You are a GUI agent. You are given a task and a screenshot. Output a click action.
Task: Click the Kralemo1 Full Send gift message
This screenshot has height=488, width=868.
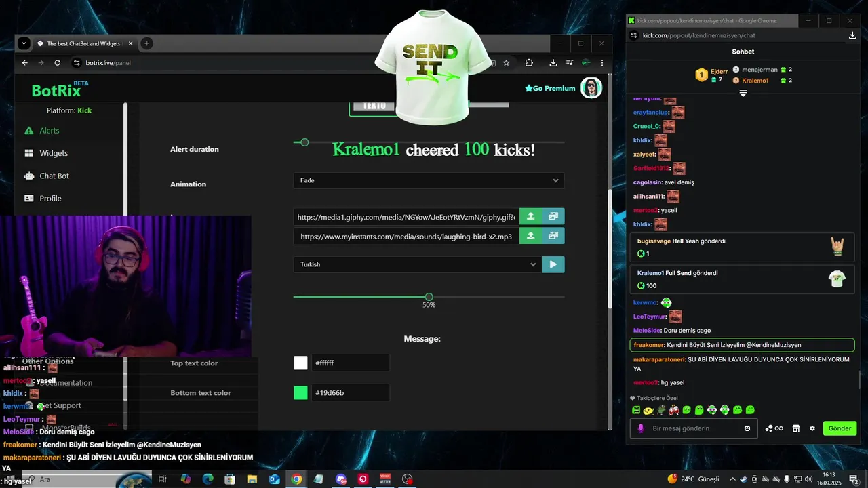[x=742, y=279]
